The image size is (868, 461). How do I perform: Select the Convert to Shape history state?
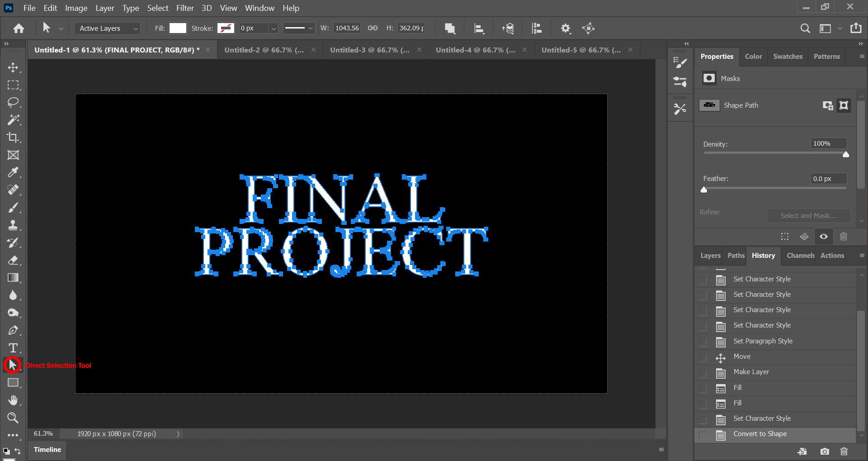coord(775,434)
